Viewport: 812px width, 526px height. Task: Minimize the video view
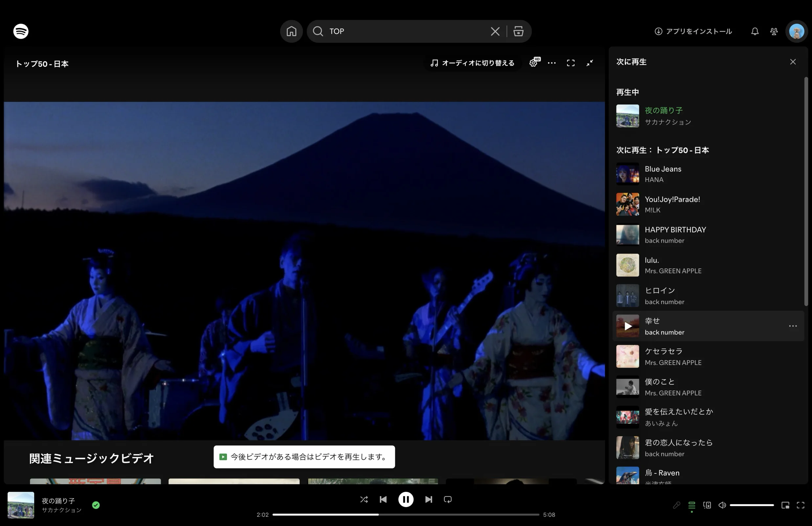[590, 63]
